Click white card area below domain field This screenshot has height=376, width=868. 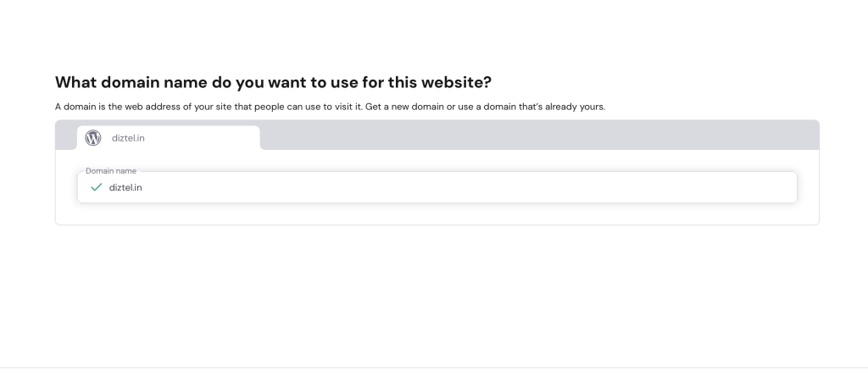437,214
